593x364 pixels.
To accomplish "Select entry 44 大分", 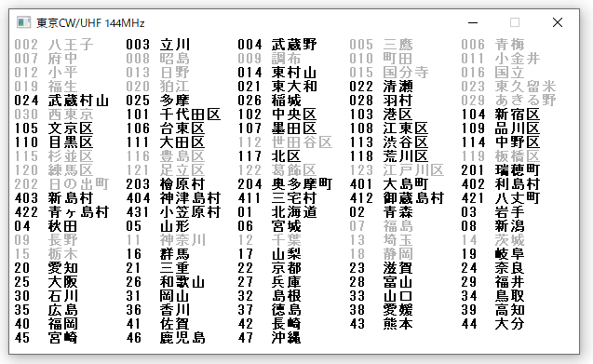I will (492, 325).
